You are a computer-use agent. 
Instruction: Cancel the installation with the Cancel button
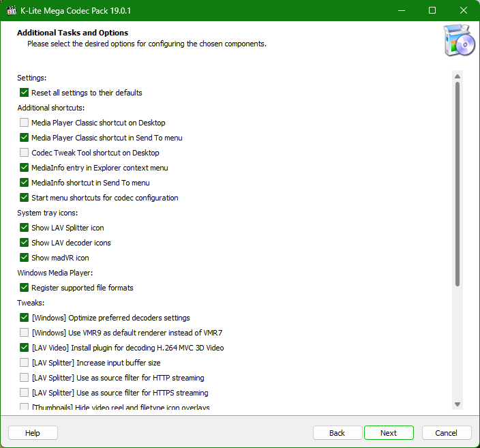point(447,433)
